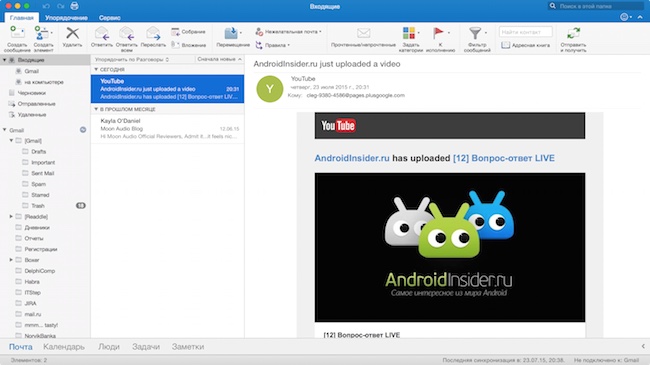Click the Print icon in title bar
This screenshot has width=650, height=365.
[75, 6]
